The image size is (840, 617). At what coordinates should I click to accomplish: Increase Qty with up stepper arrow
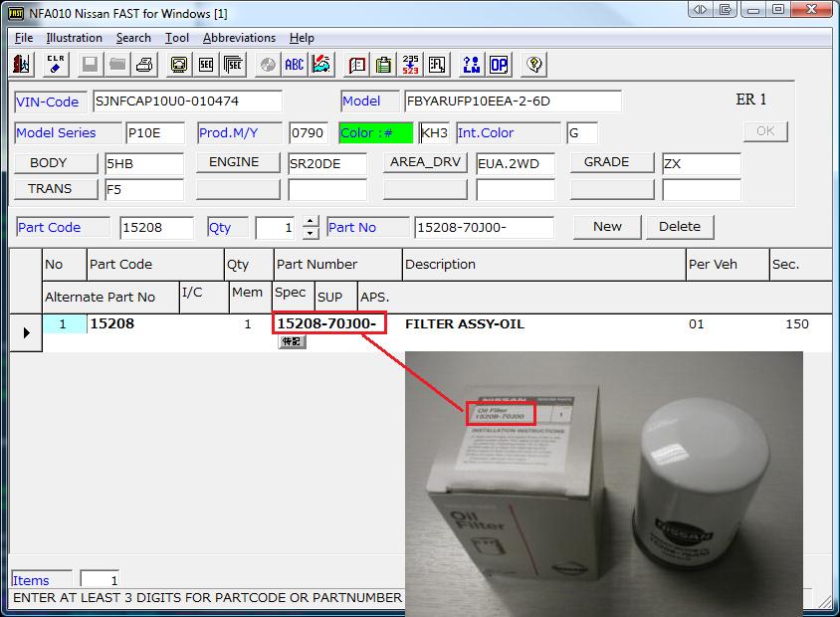(x=311, y=221)
